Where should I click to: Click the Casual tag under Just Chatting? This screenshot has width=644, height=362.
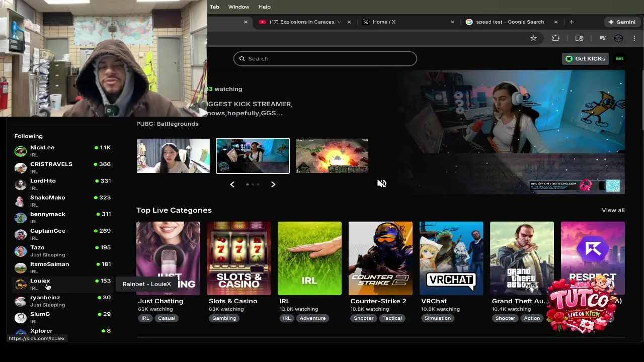[167, 318]
